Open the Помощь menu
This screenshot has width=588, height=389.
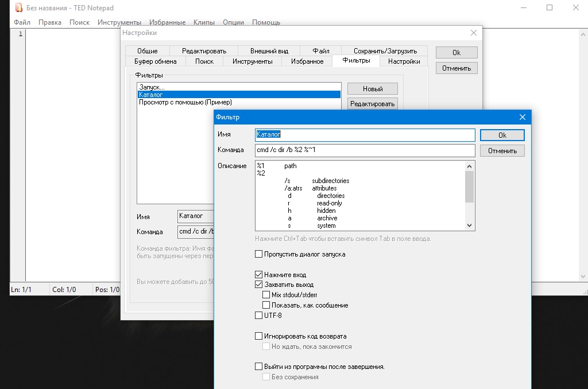pos(266,22)
